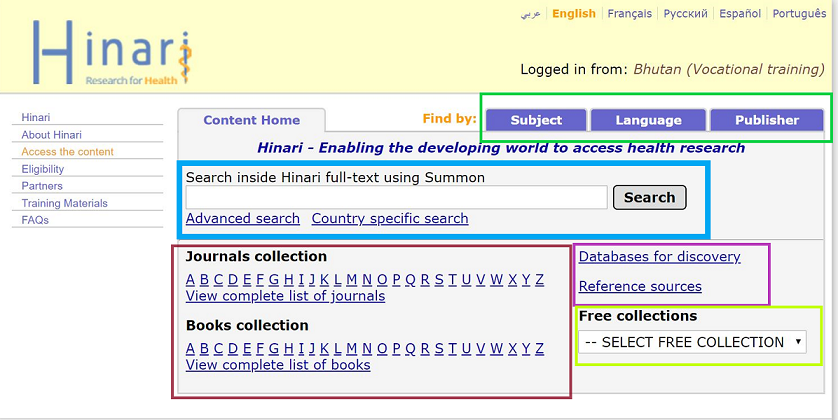This screenshot has width=838, height=420.
Task: Open Books collection letter L
Action: [x=337, y=348]
